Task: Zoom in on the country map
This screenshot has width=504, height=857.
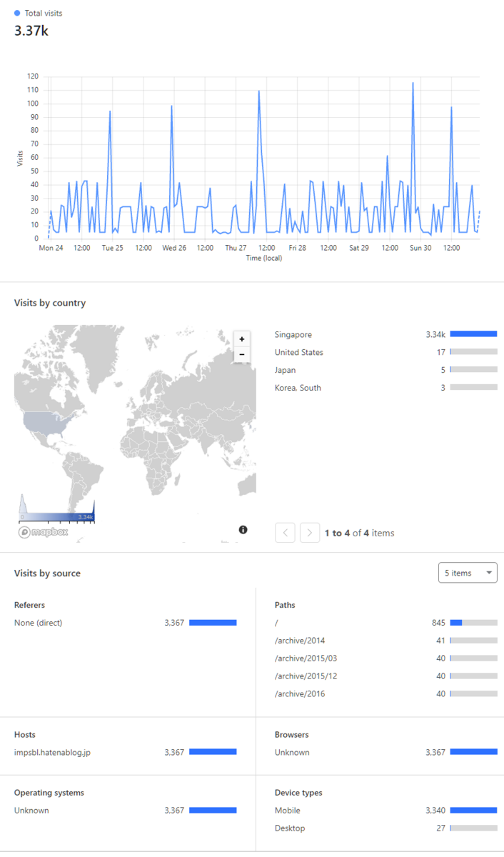Action: 242,339
